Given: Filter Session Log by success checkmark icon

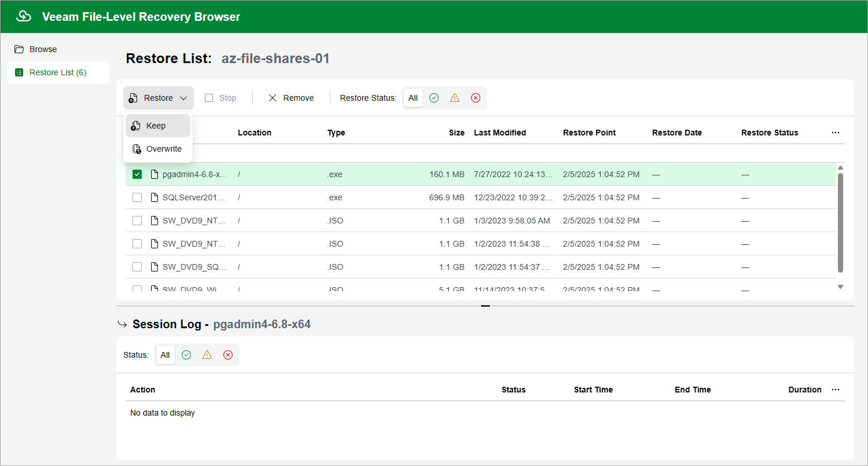Looking at the screenshot, I should click(186, 355).
